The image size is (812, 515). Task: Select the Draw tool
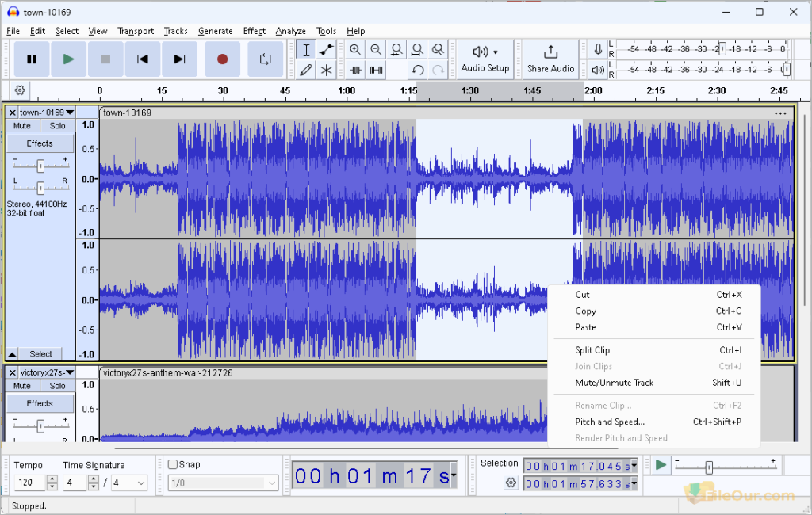(306, 70)
